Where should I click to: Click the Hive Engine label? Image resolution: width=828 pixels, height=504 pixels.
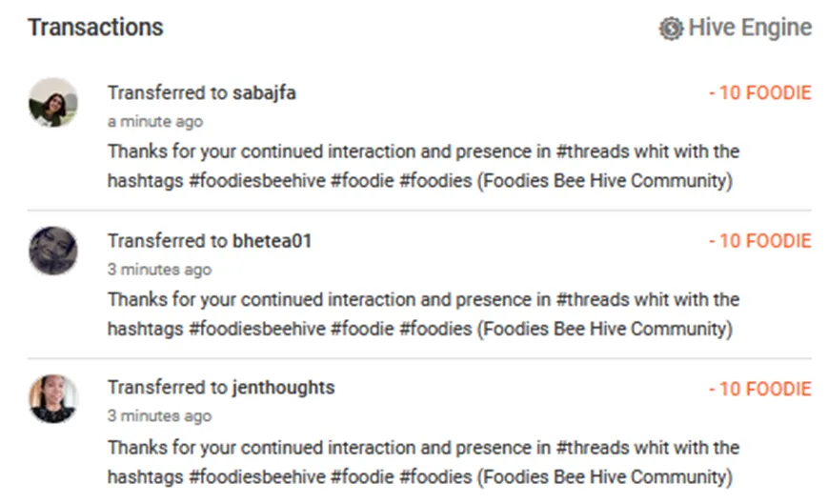[749, 29]
